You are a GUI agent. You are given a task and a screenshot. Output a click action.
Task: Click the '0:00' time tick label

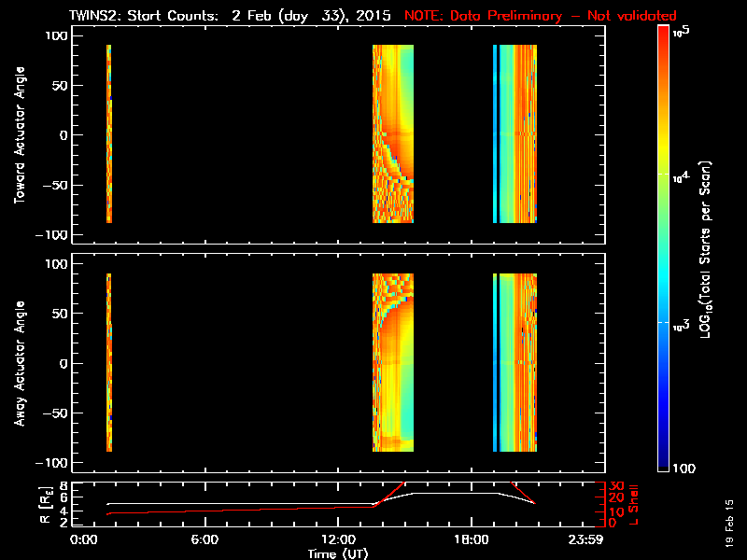tap(83, 539)
